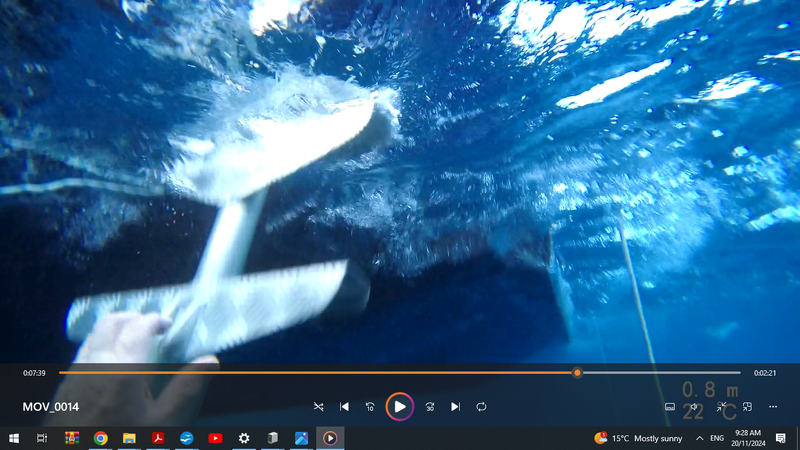Open Google Chrome from the taskbar
Viewport: 800px width, 450px height.
tap(101, 438)
